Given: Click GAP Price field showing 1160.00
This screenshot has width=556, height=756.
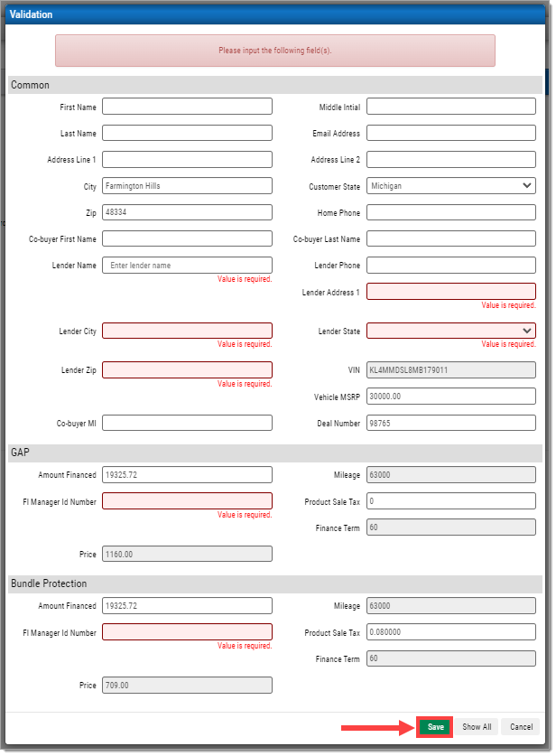Looking at the screenshot, I should click(x=187, y=554).
